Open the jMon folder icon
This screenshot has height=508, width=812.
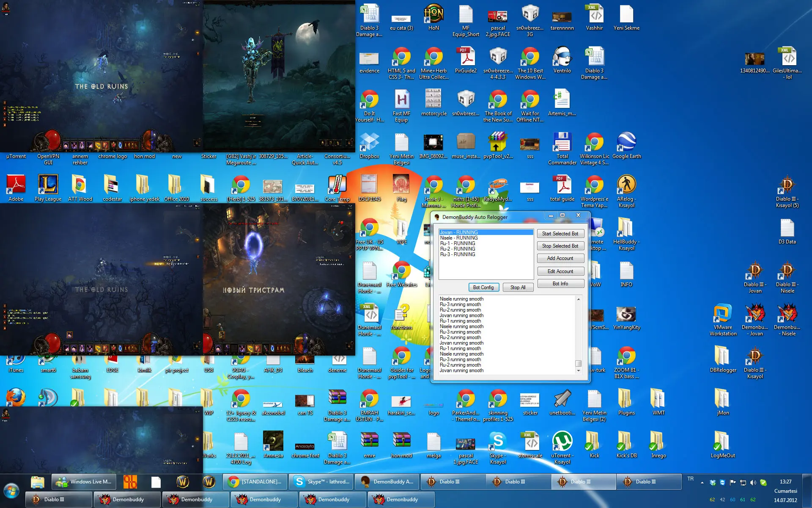pos(723,402)
